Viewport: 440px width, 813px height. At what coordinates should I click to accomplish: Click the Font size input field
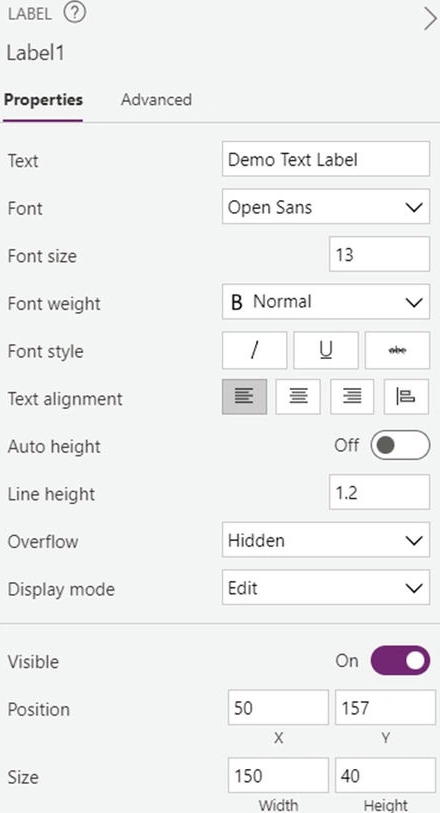(379, 254)
